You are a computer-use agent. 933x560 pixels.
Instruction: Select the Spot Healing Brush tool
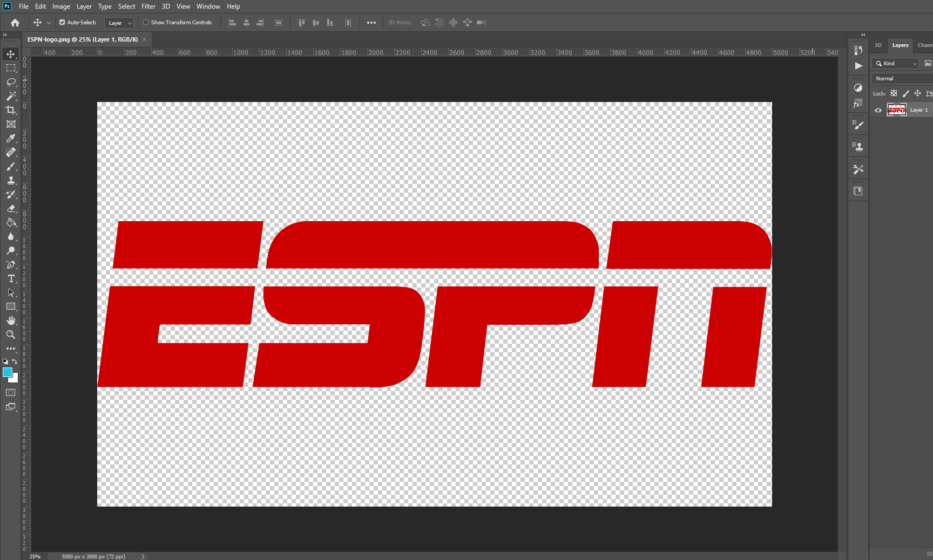tap(11, 152)
